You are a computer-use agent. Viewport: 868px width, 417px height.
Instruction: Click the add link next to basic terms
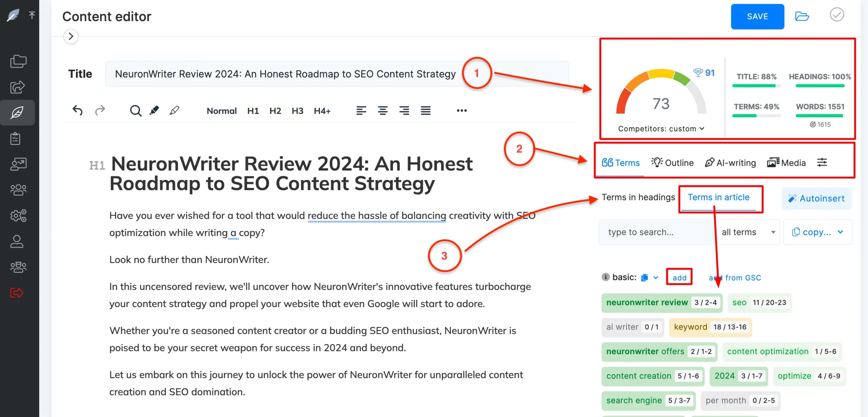coord(679,277)
